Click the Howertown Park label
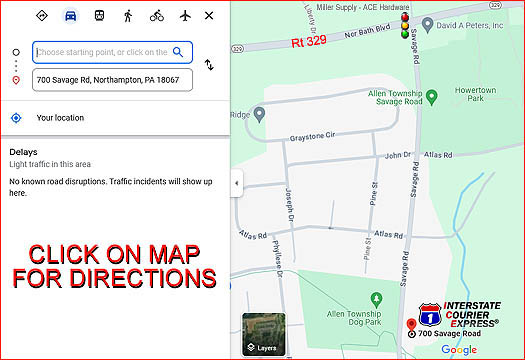This screenshot has height=360, width=525. click(x=475, y=94)
